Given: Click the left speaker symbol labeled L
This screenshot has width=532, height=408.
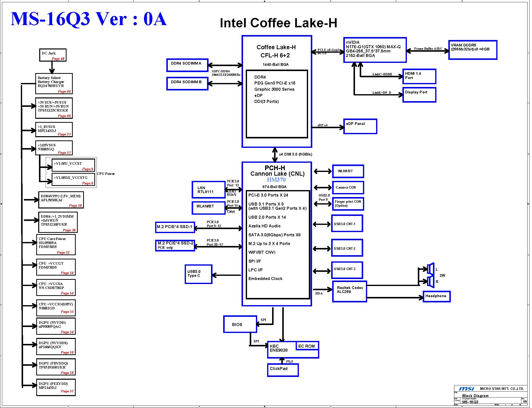Looking at the screenshot, I should pos(430,269).
